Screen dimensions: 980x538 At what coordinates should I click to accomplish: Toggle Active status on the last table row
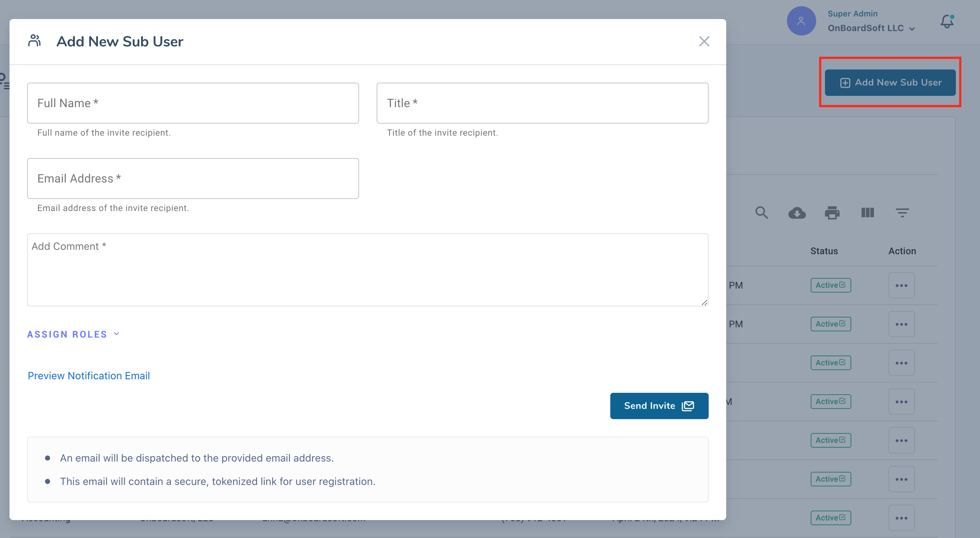(x=830, y=518)
